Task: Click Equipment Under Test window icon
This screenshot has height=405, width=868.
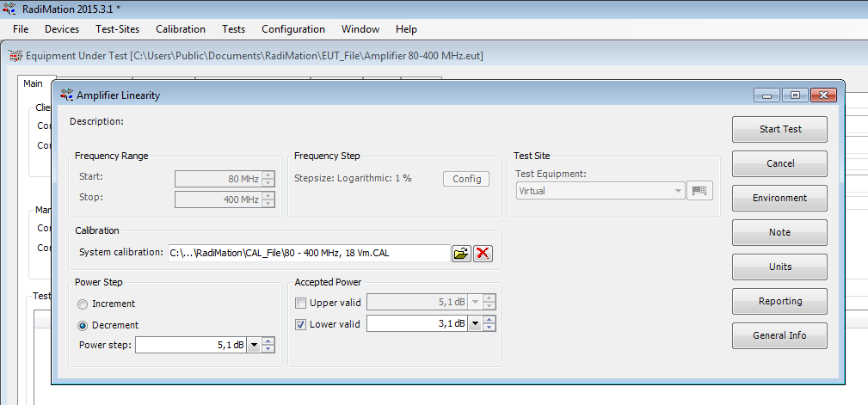Action: [15, 56]
